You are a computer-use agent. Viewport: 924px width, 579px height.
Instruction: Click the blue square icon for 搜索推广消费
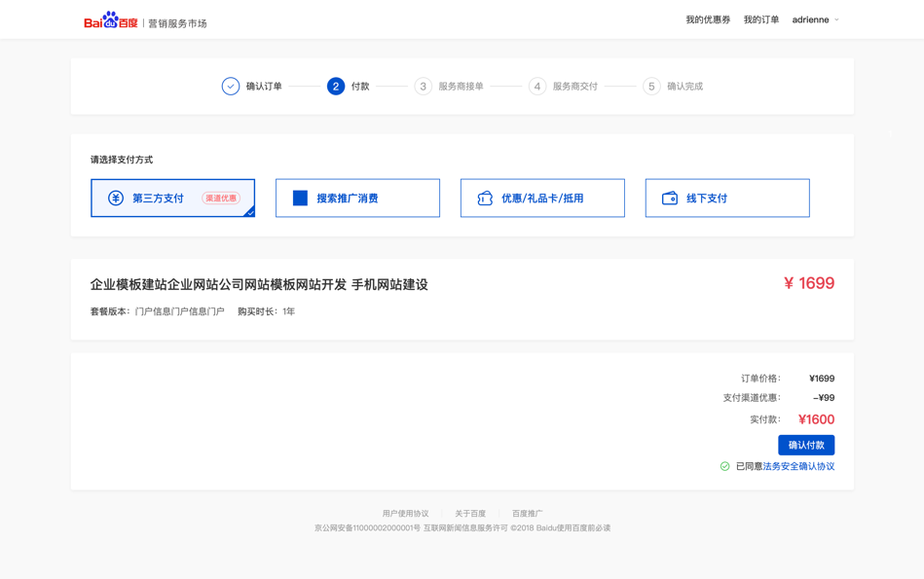pos(300,198)
